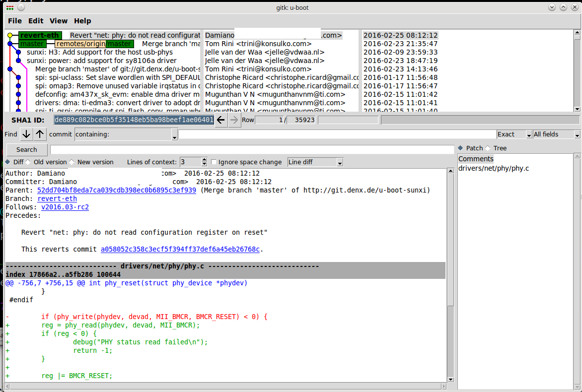Select commit 'drivers: dma: ti-edma3: convert driver'
The width and height of the screenshot is (582, 392).
(118, 103)
